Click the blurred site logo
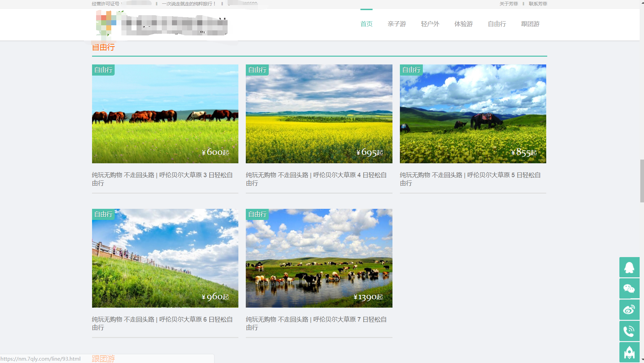Image resolution: width=644 pixels, height=363 pixels. [x=162, y=23]
